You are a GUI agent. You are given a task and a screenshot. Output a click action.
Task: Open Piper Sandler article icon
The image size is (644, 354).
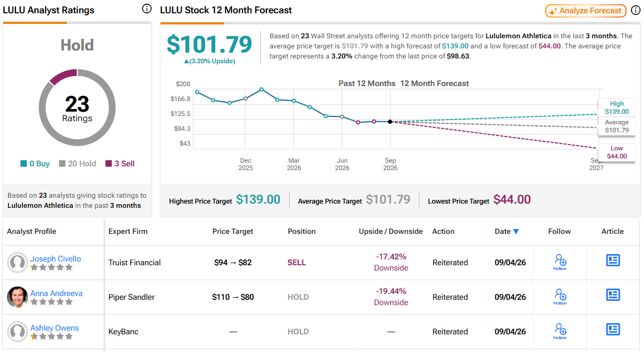(613, 294)
